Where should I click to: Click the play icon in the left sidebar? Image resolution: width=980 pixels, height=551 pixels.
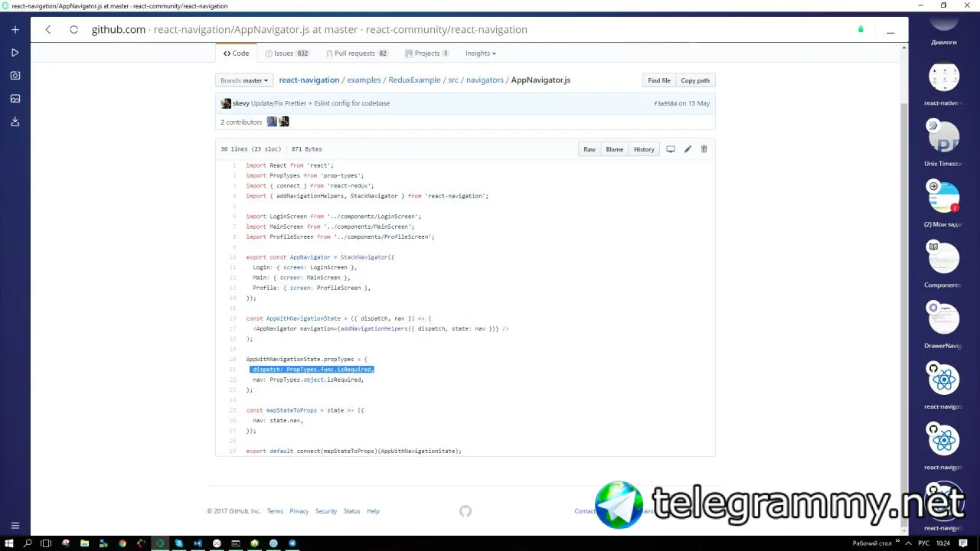pos(15,53)
